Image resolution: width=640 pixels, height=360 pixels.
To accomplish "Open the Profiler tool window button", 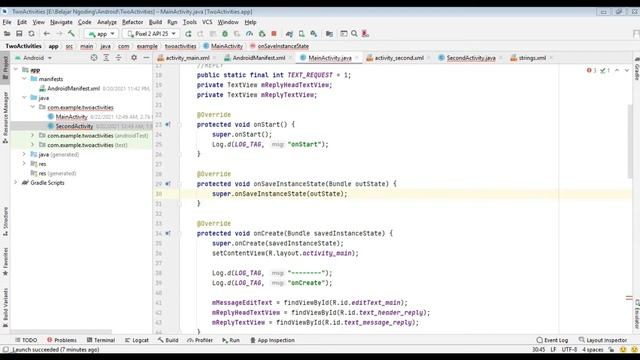I will click(200, 340).
